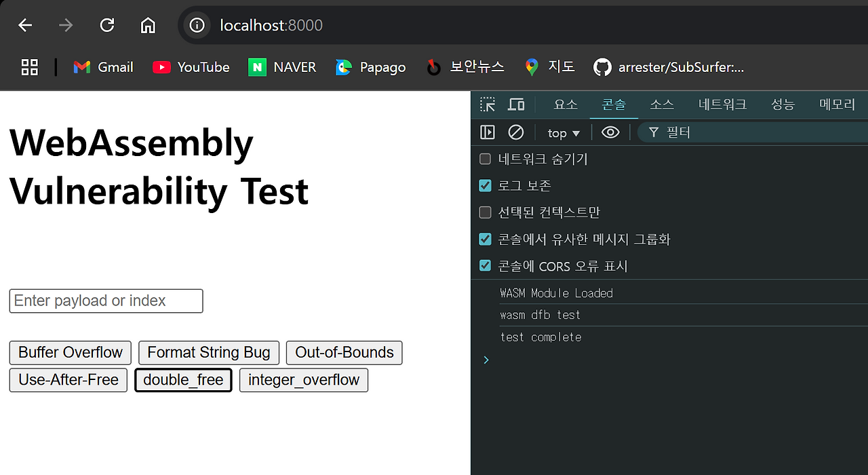The height and width of the screenshot is (475, 868).
Task: Open the Gmail bookmark
Action: 103,67
